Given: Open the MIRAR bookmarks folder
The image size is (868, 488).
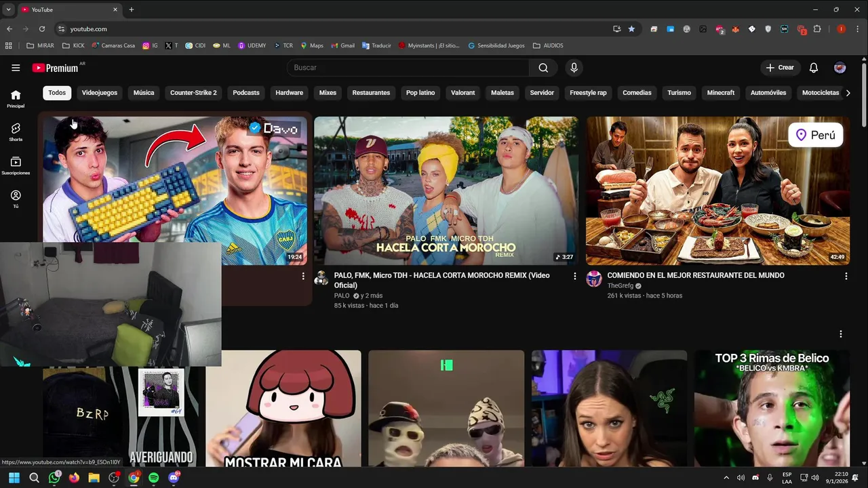Looking at the screenshot, I should tap(40, 45).
